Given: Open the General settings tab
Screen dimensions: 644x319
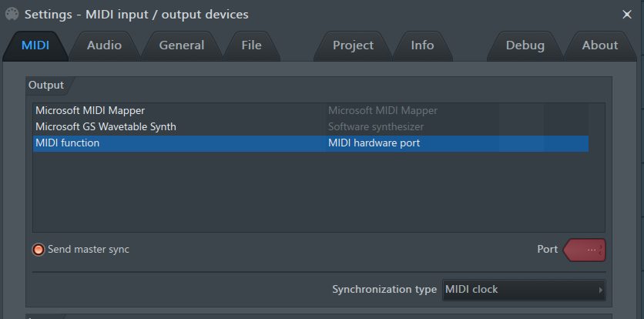Looking at the screenshot, I should (x=182, y=45).
